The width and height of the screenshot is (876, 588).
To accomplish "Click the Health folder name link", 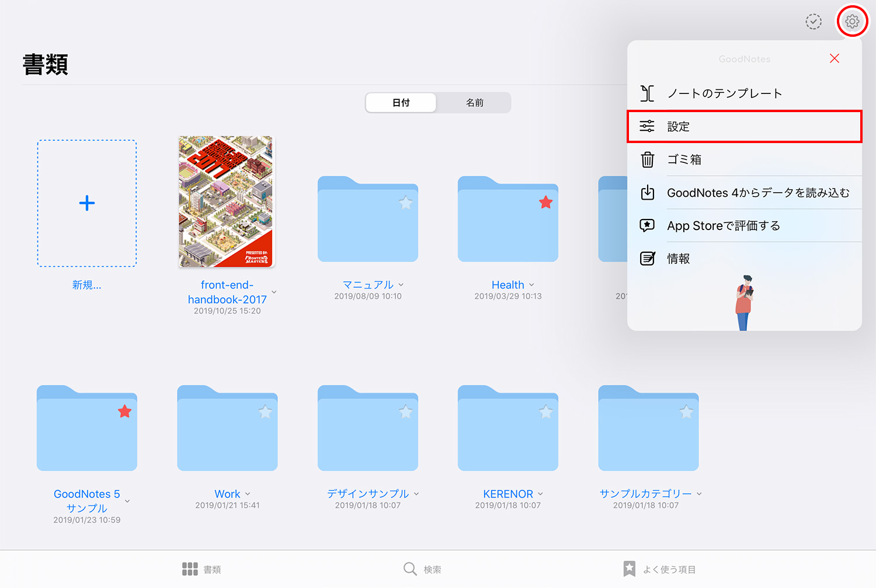I will point(508,285).
